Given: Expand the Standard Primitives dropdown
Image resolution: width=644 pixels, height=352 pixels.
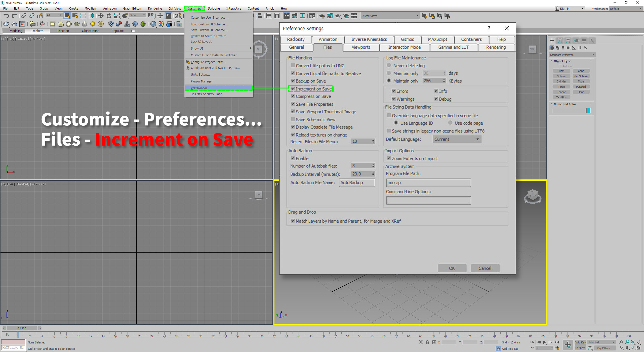Looking at the screenshot, I should 572,55.
